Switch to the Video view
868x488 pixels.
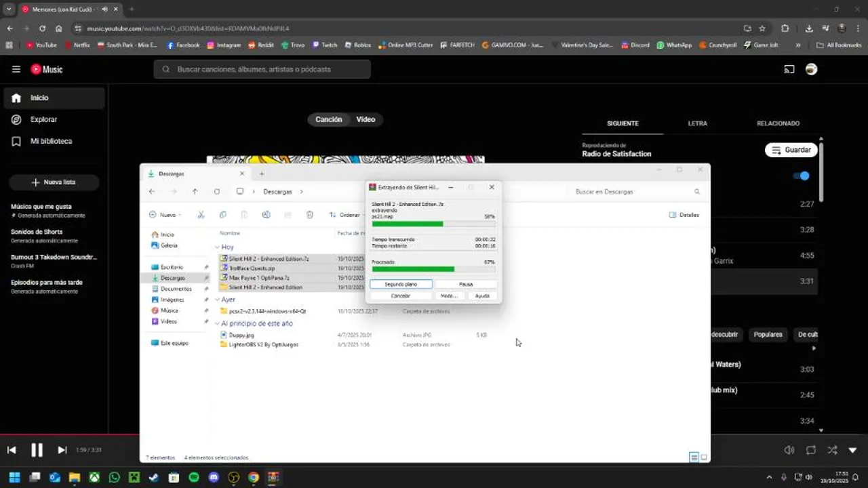366,119
